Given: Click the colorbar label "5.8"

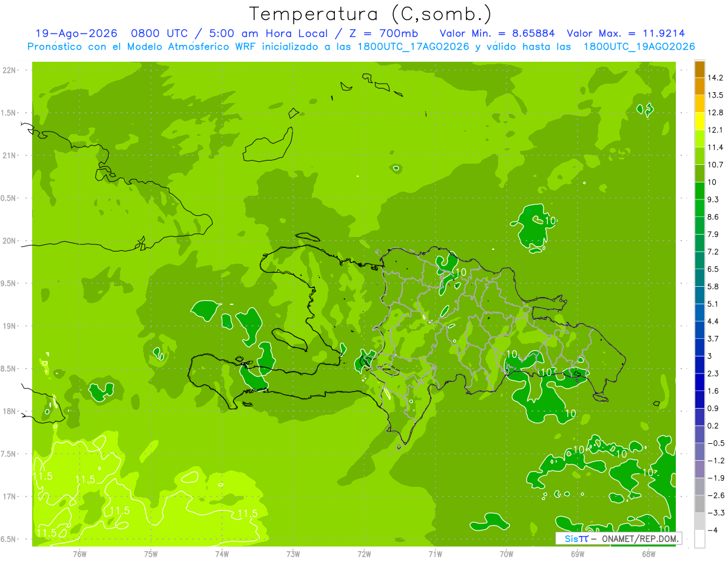Looking at the screenshot, I should tap(713, 286).
